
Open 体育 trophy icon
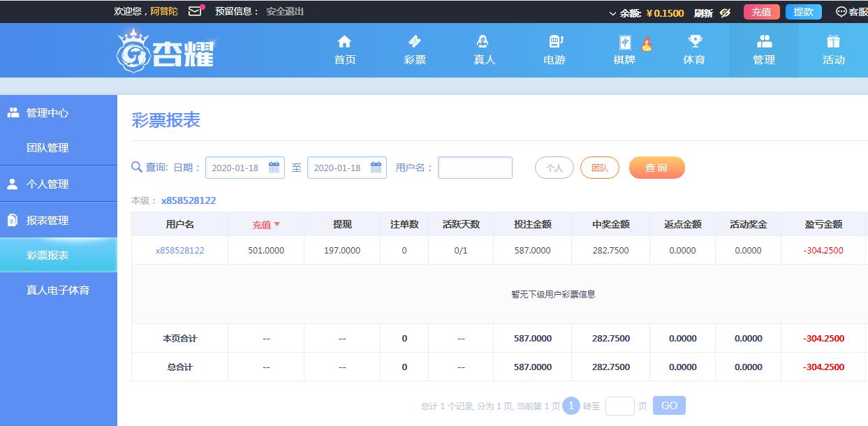coord(694,42)
